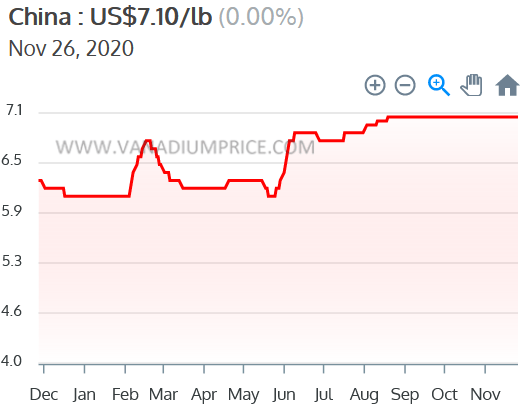
Task: Click the Sep label on x-axis
Action: click(405, 394)
